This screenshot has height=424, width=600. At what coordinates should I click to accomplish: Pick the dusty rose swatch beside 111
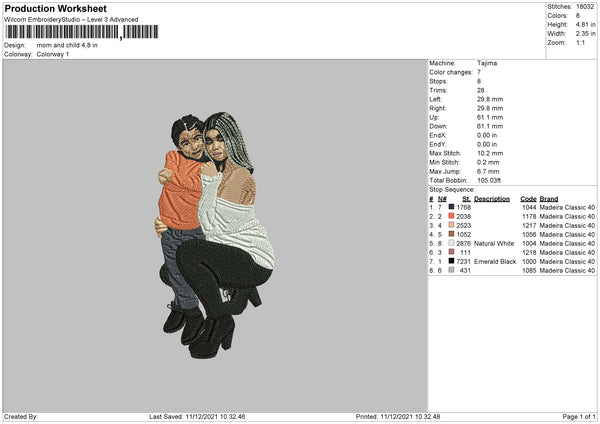click(x=451, y=252)
